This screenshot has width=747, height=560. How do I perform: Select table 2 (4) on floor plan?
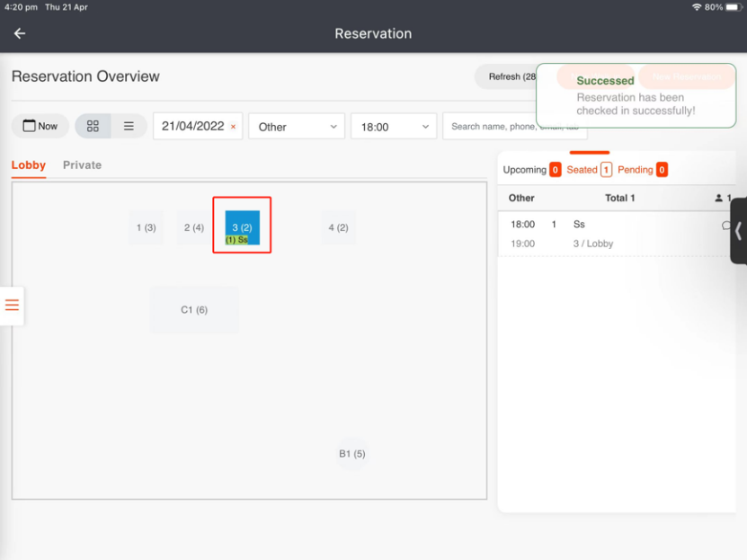coord(194,227)
